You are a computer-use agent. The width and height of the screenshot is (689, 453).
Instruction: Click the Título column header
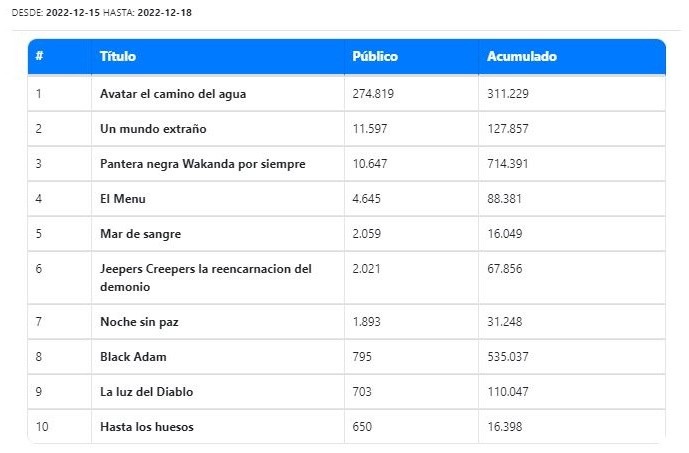[x=118, y=57]
